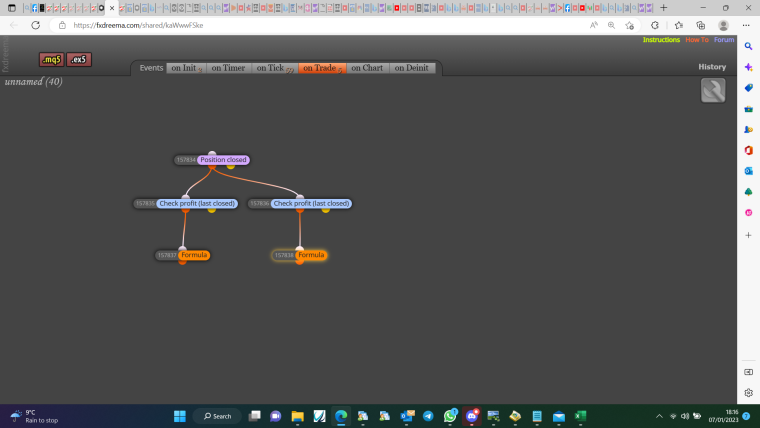Open the History panel
This screenshot has width=760, height=428.
click(x=712, y=67)
